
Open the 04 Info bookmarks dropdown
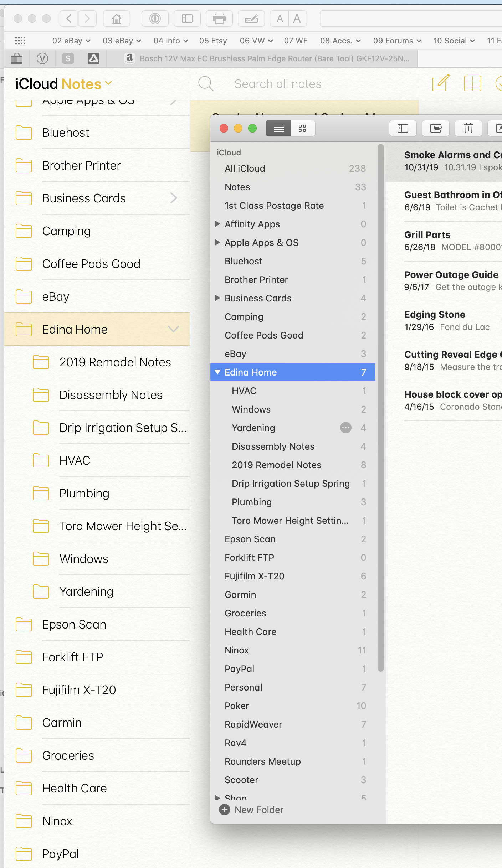coord(171,41)
